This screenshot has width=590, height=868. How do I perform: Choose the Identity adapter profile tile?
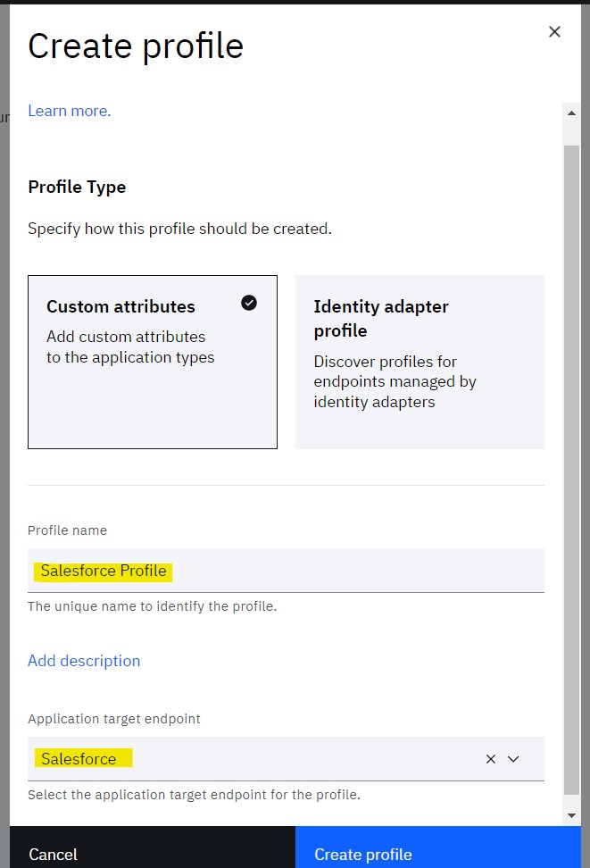pyautogui.click(x=420, y=362)
